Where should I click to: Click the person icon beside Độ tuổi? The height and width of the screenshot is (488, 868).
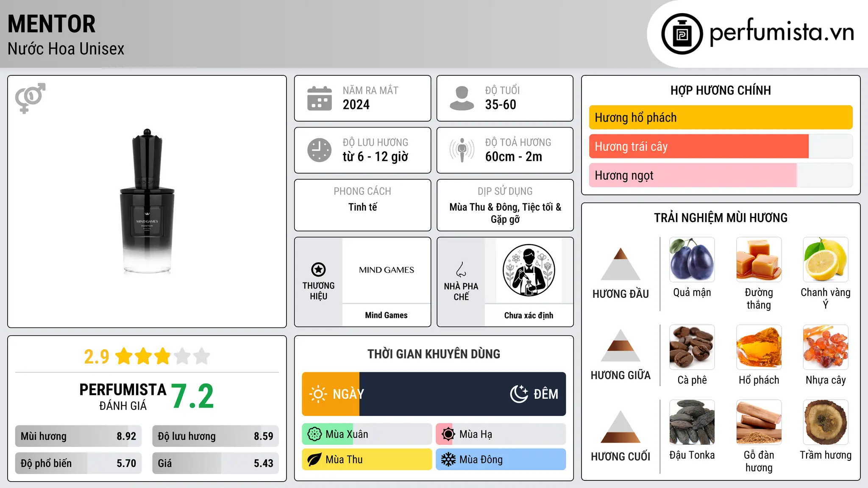(x=462, y=98)
